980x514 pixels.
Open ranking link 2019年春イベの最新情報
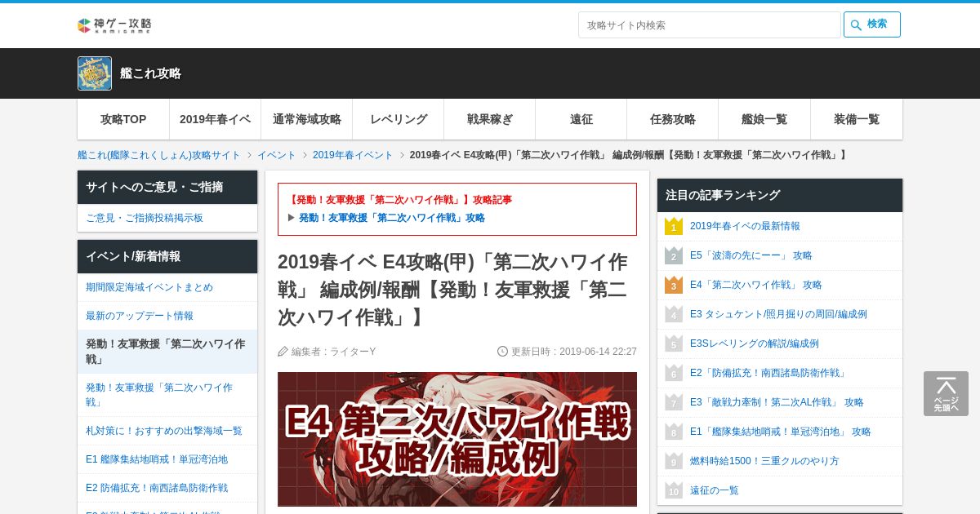click(745, 226)
